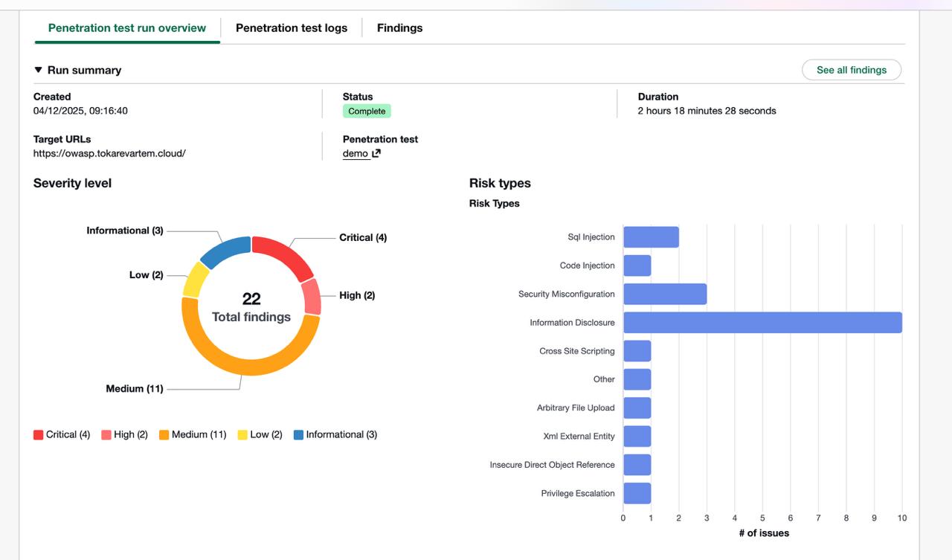Screen dimensions: 952x560
Task: Click the blue Informational legend swatch
Action: tap(298, 435)
